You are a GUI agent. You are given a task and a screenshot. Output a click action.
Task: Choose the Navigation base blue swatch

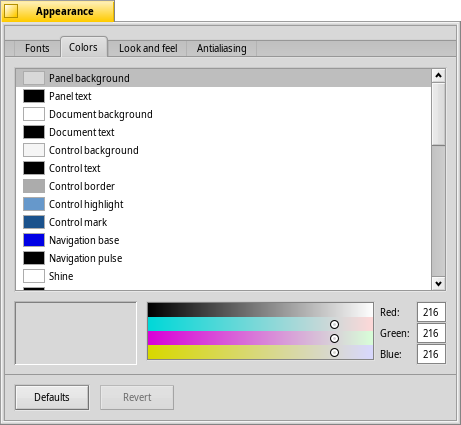pos(34,240)
